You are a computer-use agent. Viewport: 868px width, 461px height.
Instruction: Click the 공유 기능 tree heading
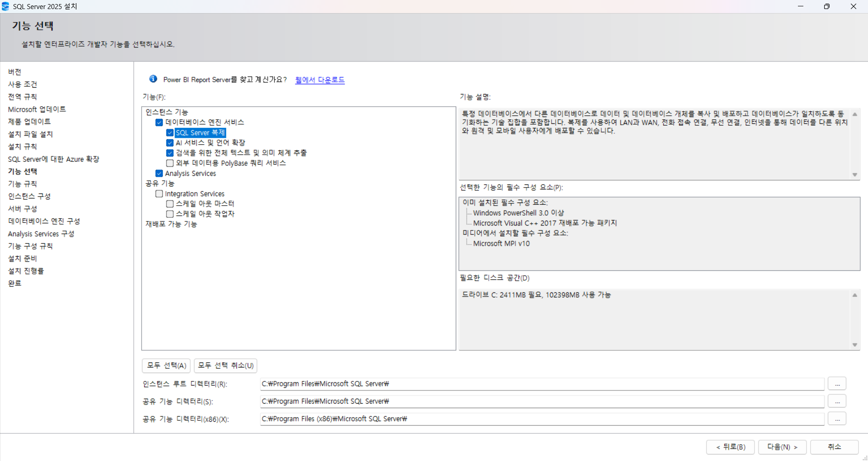point(160,183)
